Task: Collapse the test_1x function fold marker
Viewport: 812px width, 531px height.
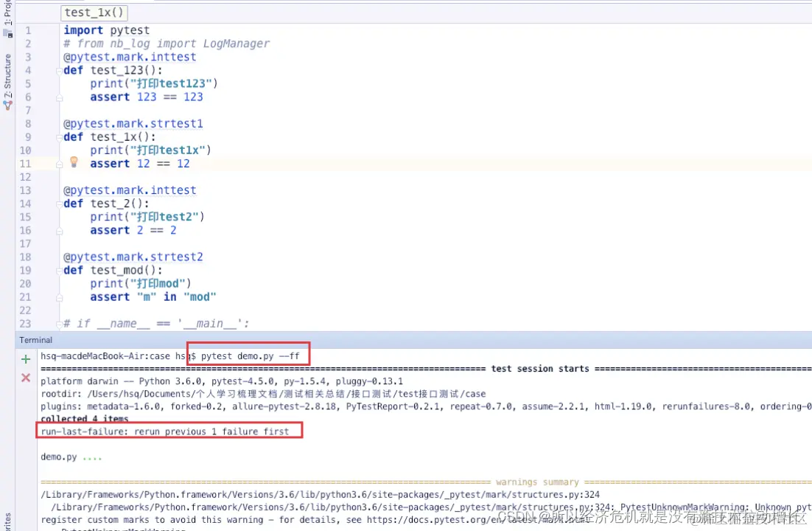Action: coord(59,137)
